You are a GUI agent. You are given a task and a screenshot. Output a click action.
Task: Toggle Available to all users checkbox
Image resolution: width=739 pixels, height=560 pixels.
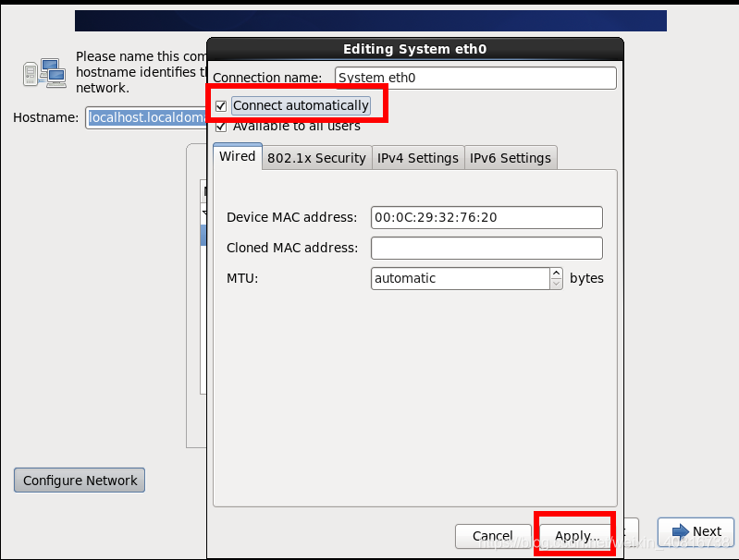pos(220,127)
